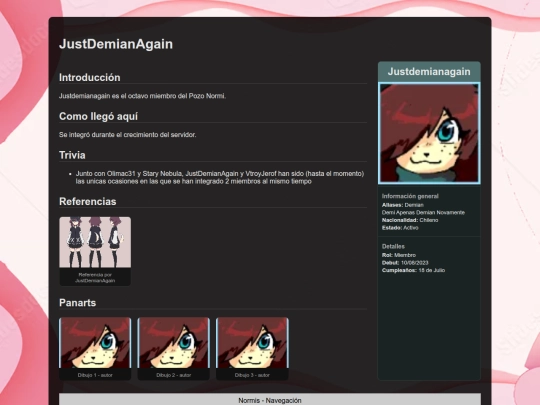Click the sentence about octavo miembro del Pozo Normi

(x=142, y=96)
